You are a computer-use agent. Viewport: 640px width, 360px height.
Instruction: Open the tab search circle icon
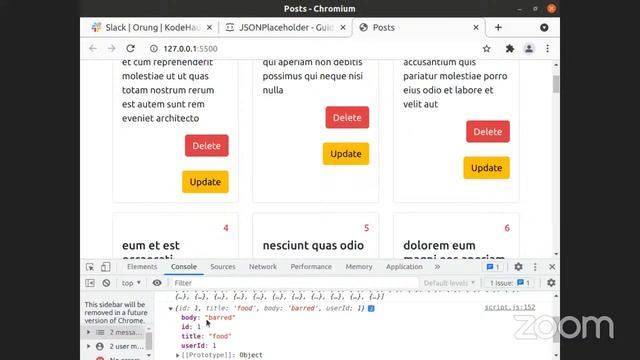coord(544,27)
